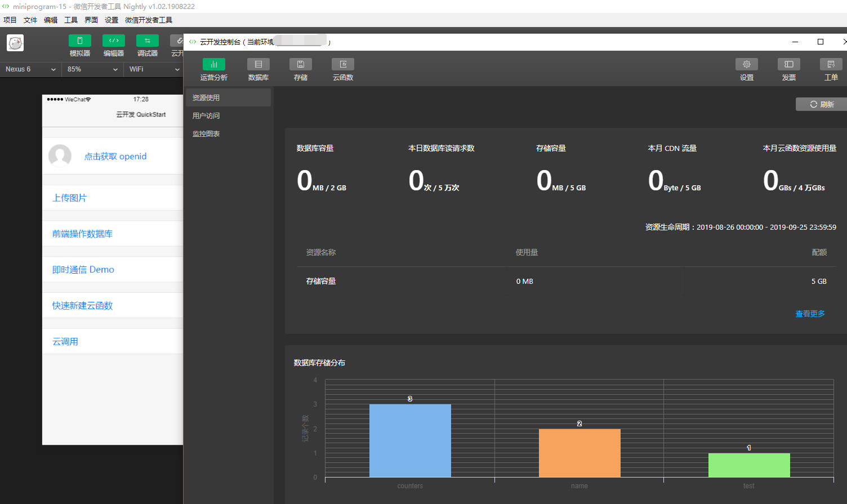Open the 发票 invoice icon
This screenshot has width=847, height=504.
pos(789,64)
